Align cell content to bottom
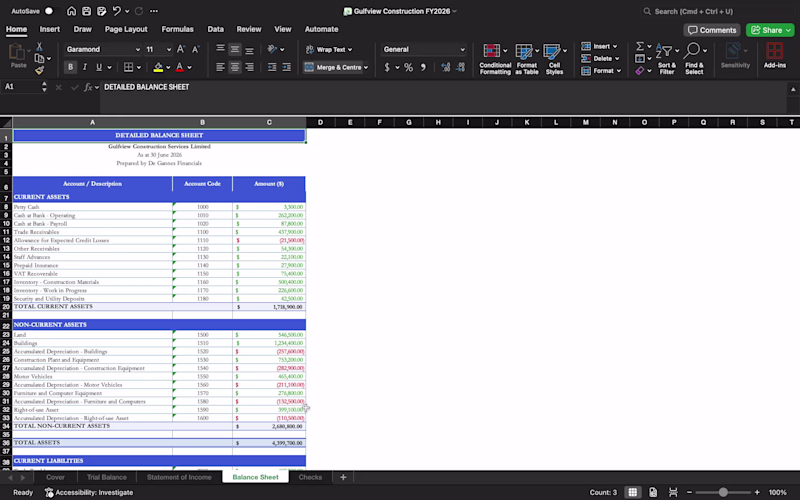Image resolution: width=800 pixels, height=500 pixels. pyautogui.click(x=249, y=49)
